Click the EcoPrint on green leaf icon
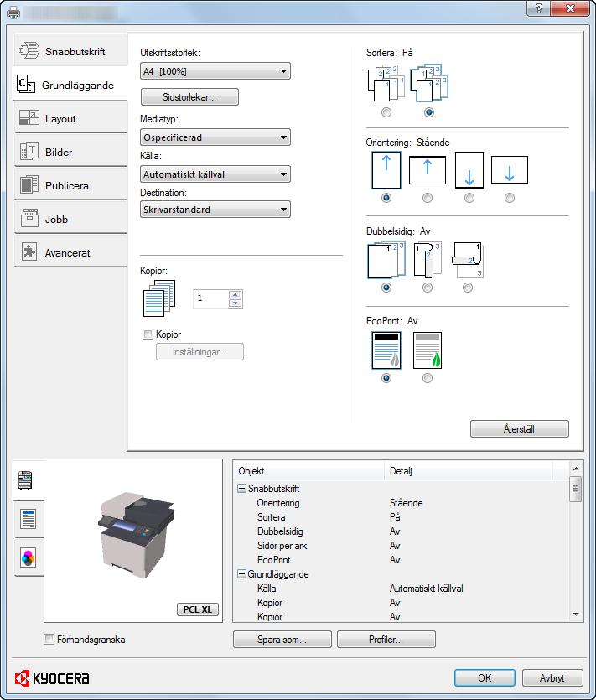The image size is (596, 700). [428, 350]
